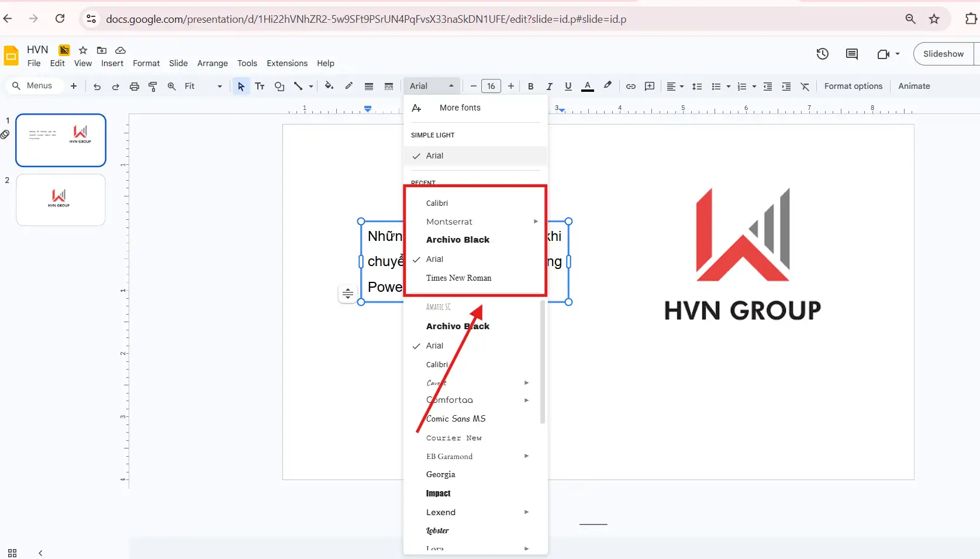Expand the Lexend font submenu

(x=526, y=512)
